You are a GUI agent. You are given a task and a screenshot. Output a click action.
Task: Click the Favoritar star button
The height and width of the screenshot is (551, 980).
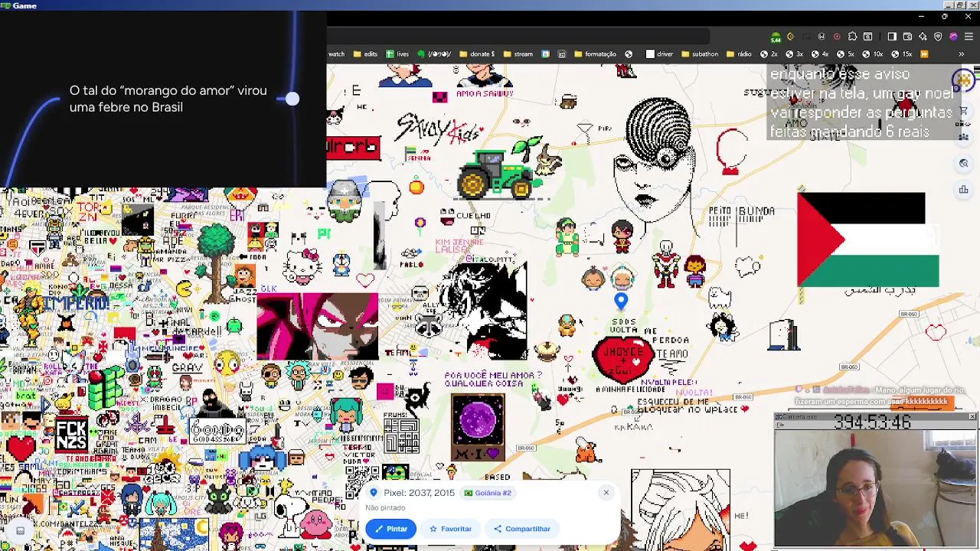point(450,529)
